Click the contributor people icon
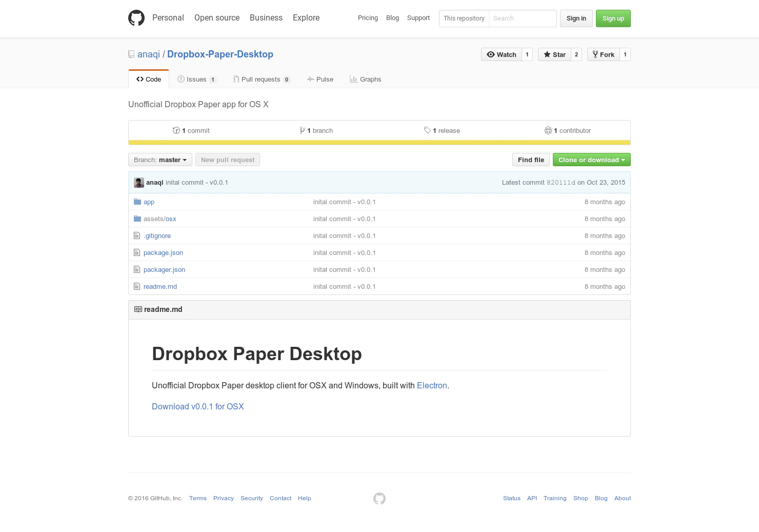This screenshot has height=532, width=759. (548, 130)
